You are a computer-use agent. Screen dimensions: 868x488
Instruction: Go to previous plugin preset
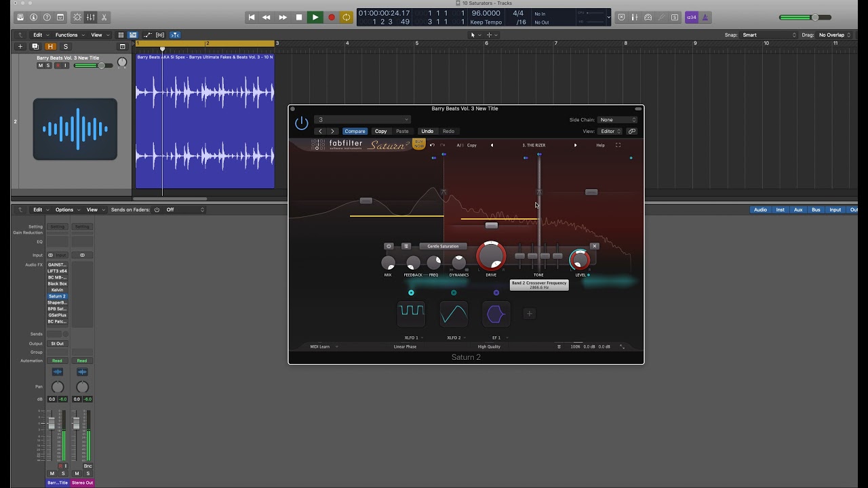point(321,131)
